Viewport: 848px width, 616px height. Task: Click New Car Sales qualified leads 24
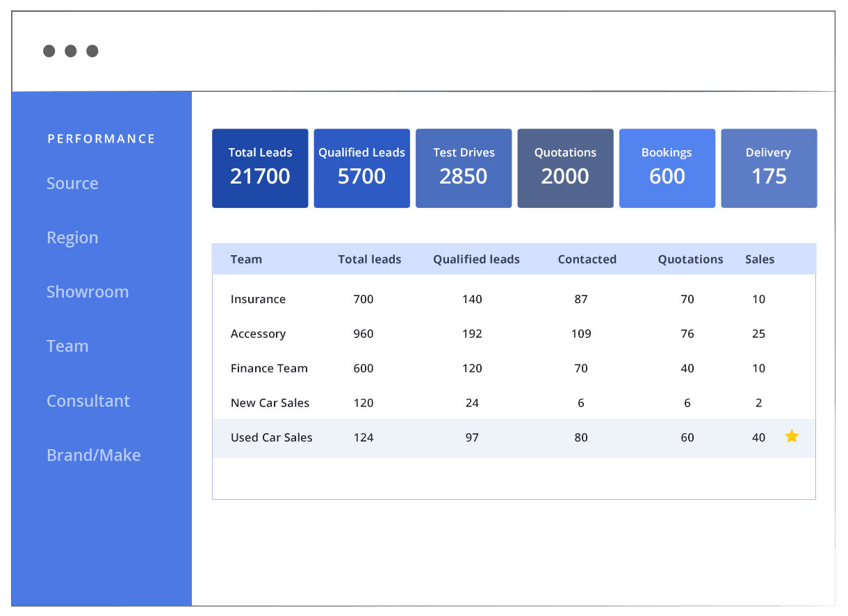[x=472, y=403]
